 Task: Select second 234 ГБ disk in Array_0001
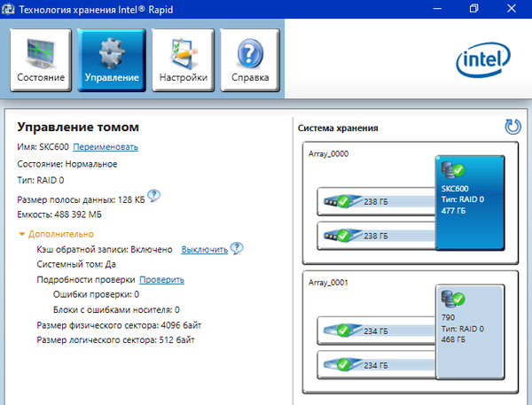point(377,365)
